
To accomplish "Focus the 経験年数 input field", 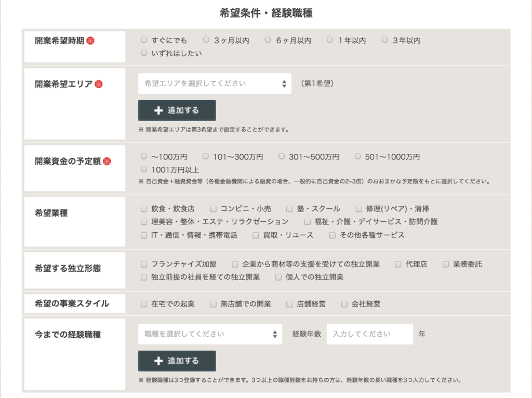I will (x=370, y=334).
